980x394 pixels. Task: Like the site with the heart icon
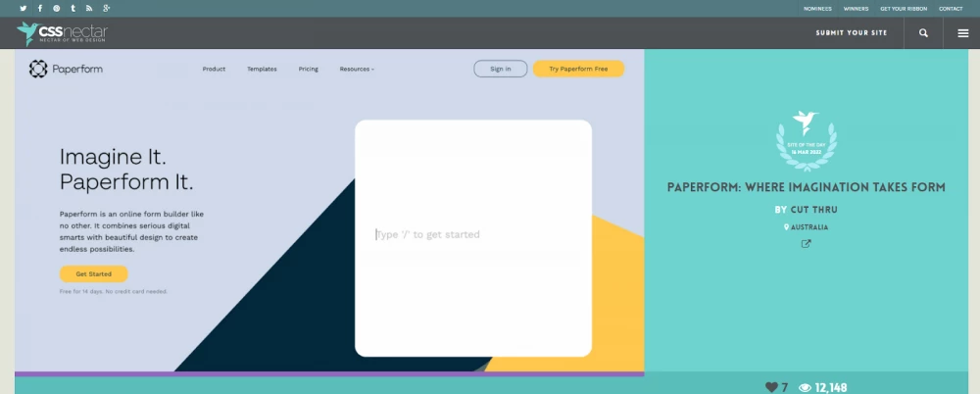[x=771, y=387]
